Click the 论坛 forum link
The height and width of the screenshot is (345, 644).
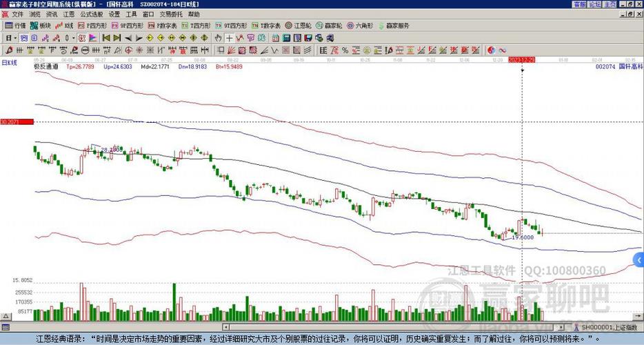pyautogui.click(x=595, y=4)
